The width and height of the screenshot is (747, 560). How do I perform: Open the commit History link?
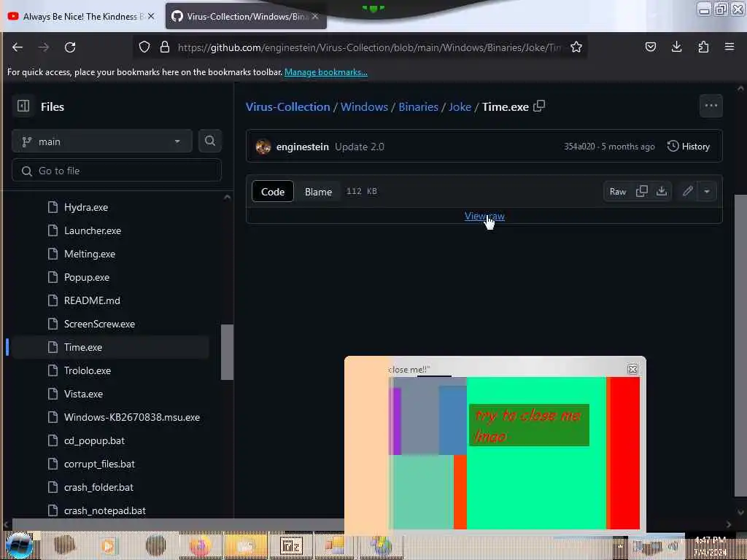tap(689, 147)
